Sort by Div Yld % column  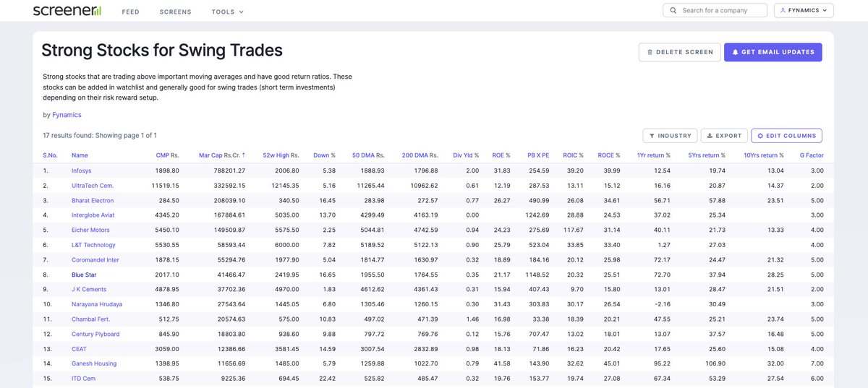[466, 155]
